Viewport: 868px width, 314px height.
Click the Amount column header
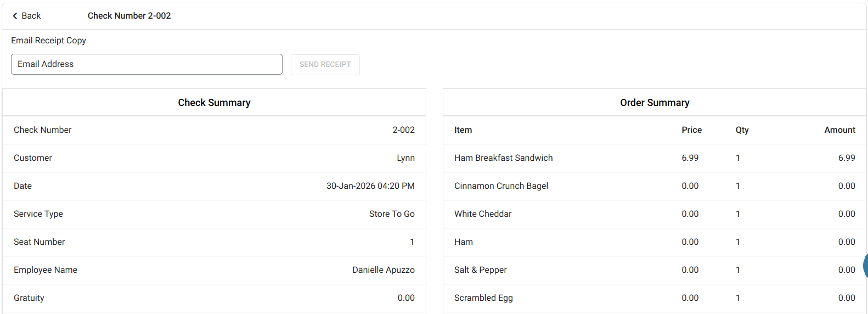[x=839, y=130]
